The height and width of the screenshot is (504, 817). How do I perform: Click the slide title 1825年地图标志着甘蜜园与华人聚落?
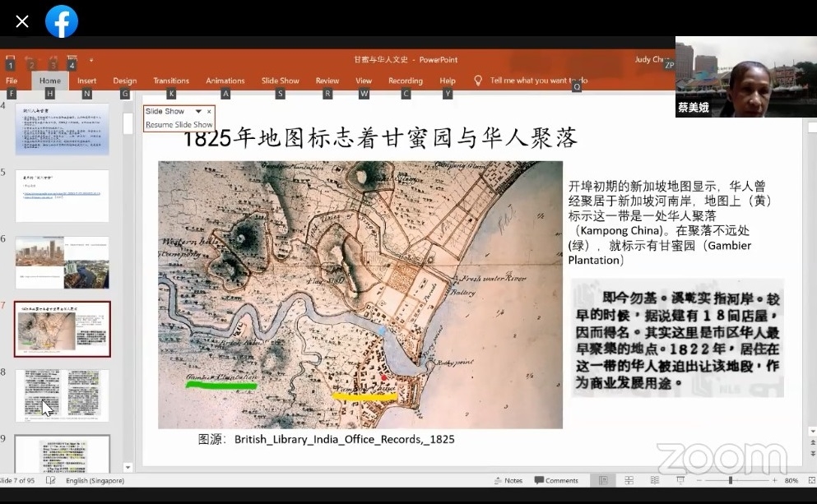point(380,138)
